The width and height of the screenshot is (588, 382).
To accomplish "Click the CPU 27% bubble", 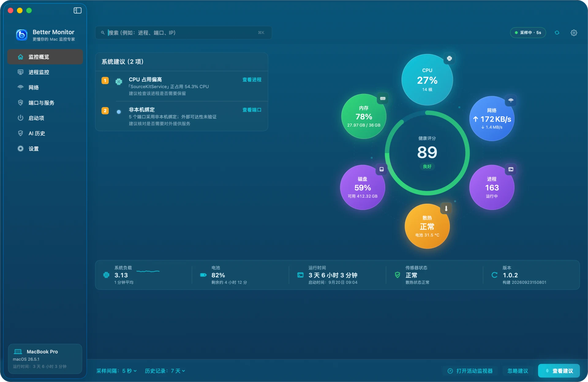I will click(427, 80).
